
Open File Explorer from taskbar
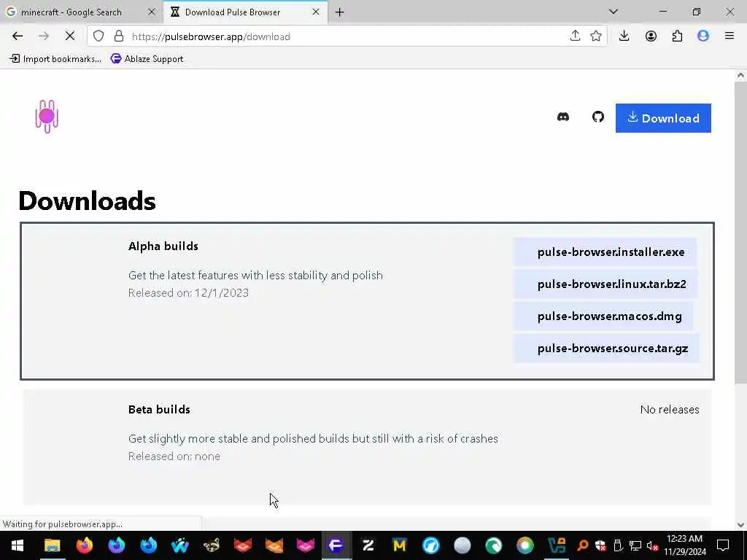pos(52,545)
